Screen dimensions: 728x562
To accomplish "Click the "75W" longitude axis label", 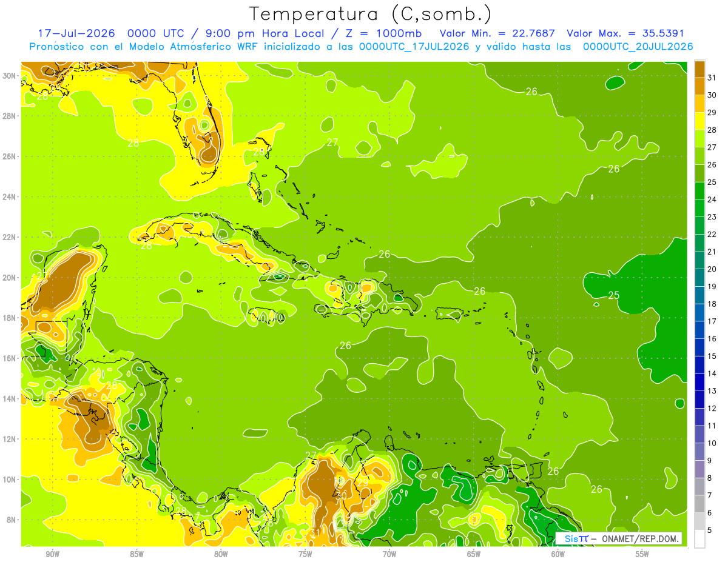I will coord(305,554).
